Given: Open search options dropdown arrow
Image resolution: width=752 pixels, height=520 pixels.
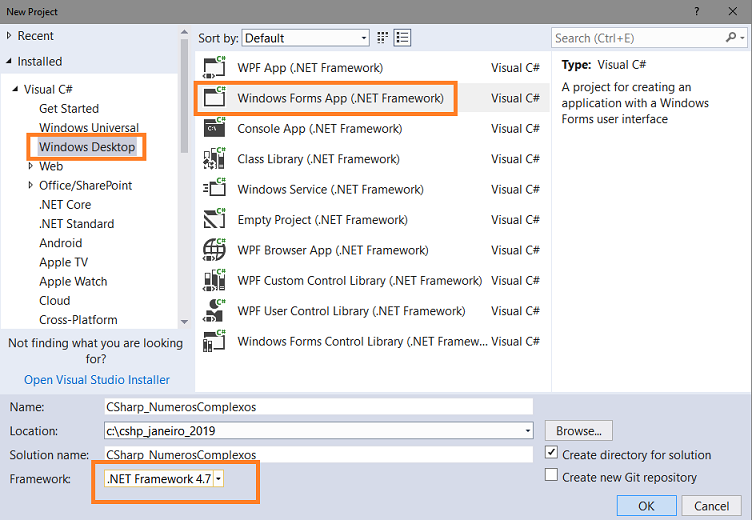Looking at the screenshot, I should click(x=742, y=38).
